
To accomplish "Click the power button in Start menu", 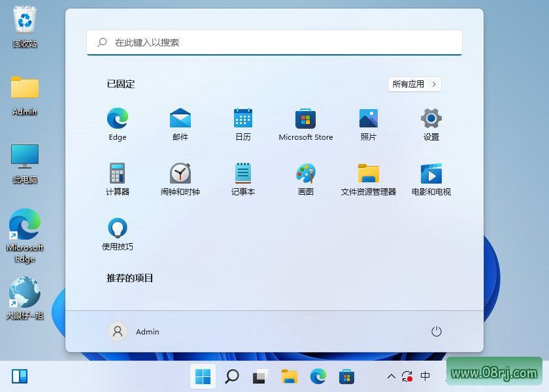I will (x=437, y=331).
